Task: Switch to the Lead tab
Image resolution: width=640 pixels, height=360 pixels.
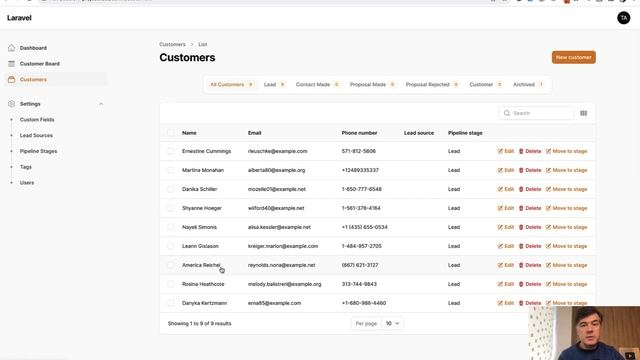Action: (274, 84)
